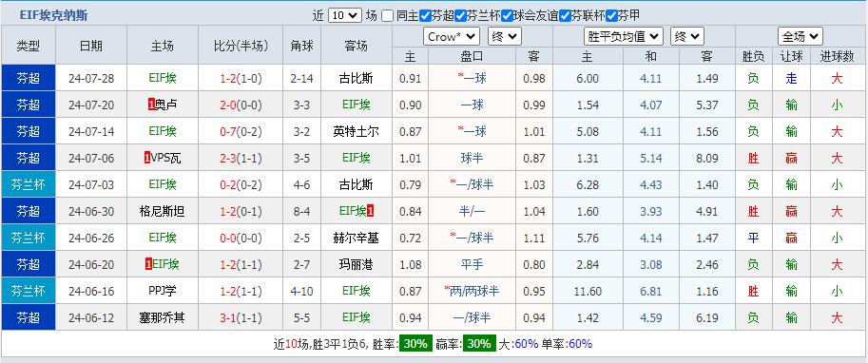Click home team 塞那乔其

tap(163, 317)
